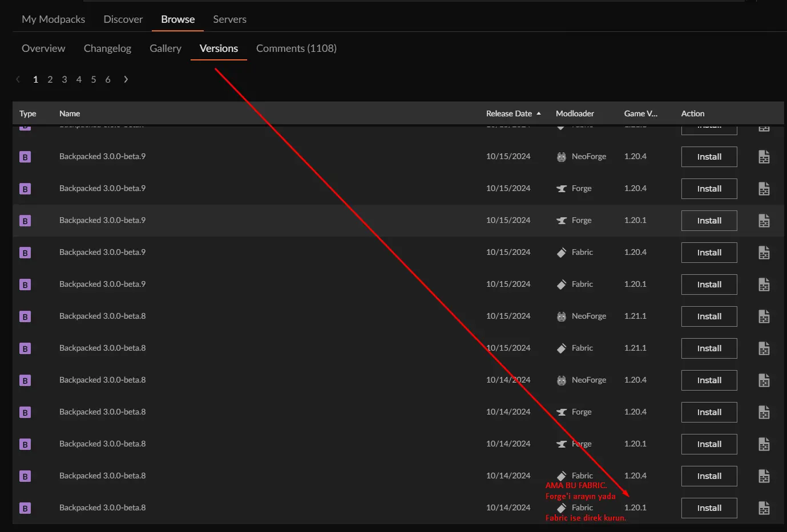The height and width of the screenshot is (532, 787).
Task: Install Backpacked beta.8 Fabric 1.21.1
Action: [709, 348]
